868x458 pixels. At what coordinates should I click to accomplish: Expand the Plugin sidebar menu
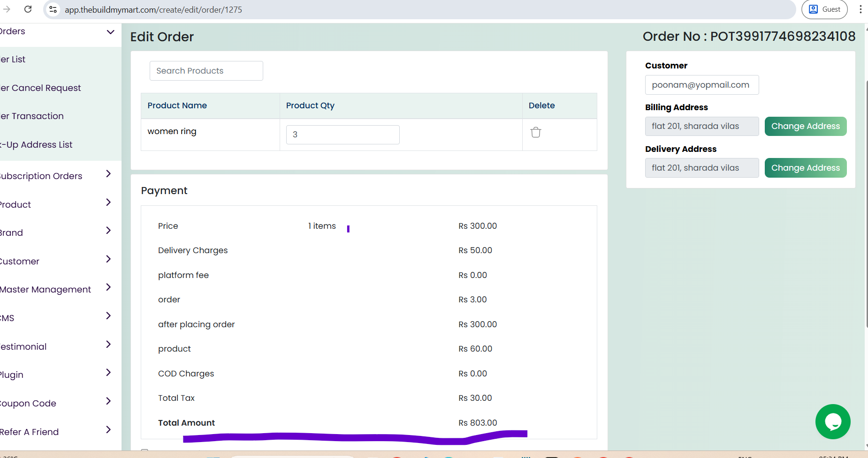click(x=108, y=373)
